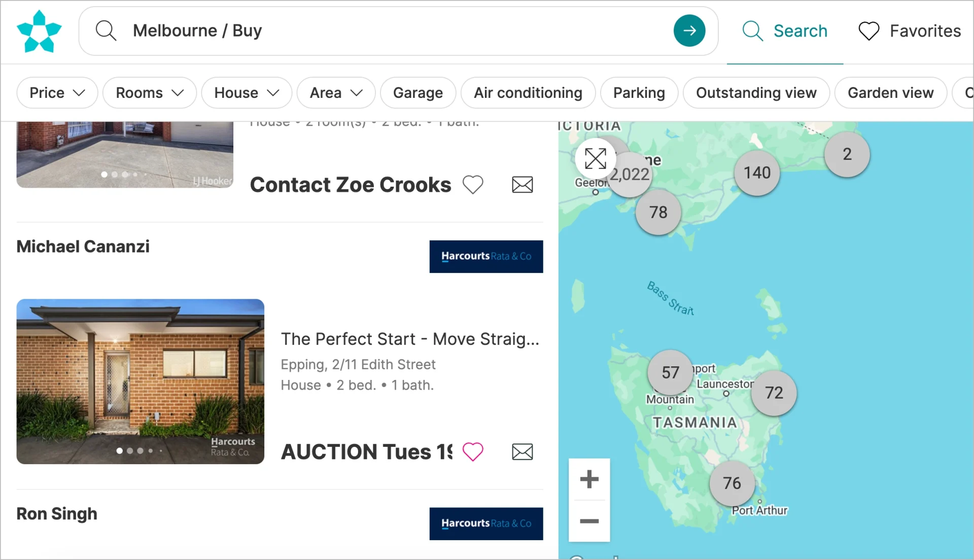Click the envelope icon on the auction listing
Viewport: 974px width, 560px height.
click(523, 451)
